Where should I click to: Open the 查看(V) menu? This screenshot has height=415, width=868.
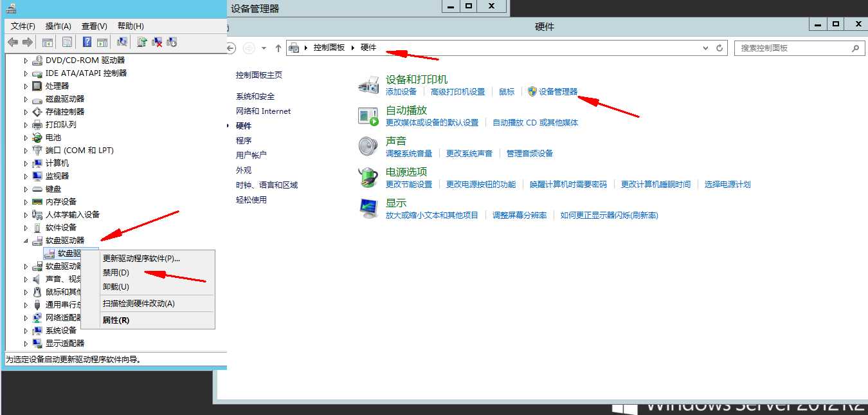(95, 26)
